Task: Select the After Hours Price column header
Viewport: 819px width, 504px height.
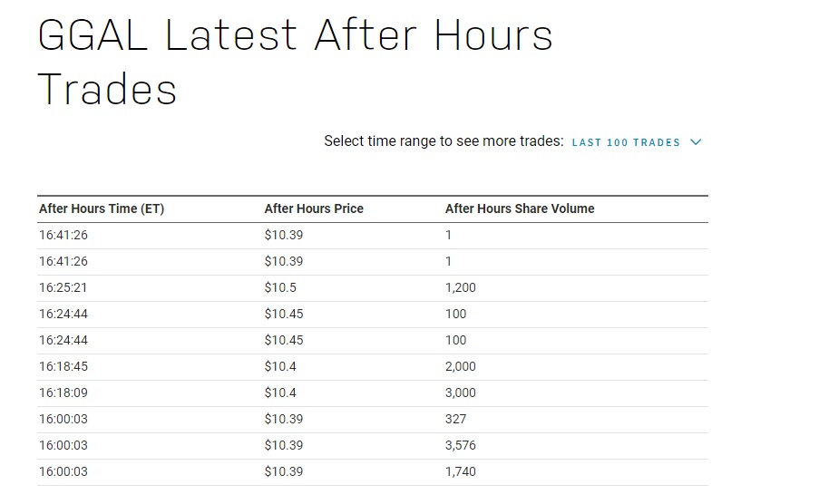Action: click(314, 208)
